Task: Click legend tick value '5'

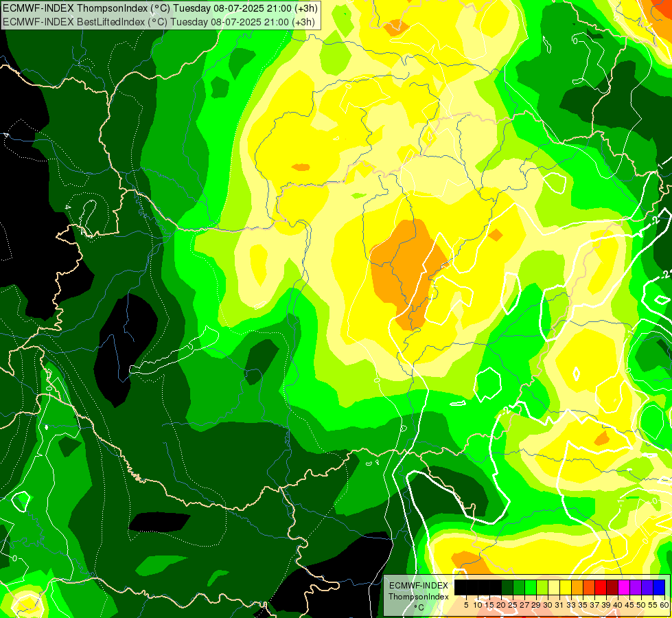Action: click(x=466, y=605)
